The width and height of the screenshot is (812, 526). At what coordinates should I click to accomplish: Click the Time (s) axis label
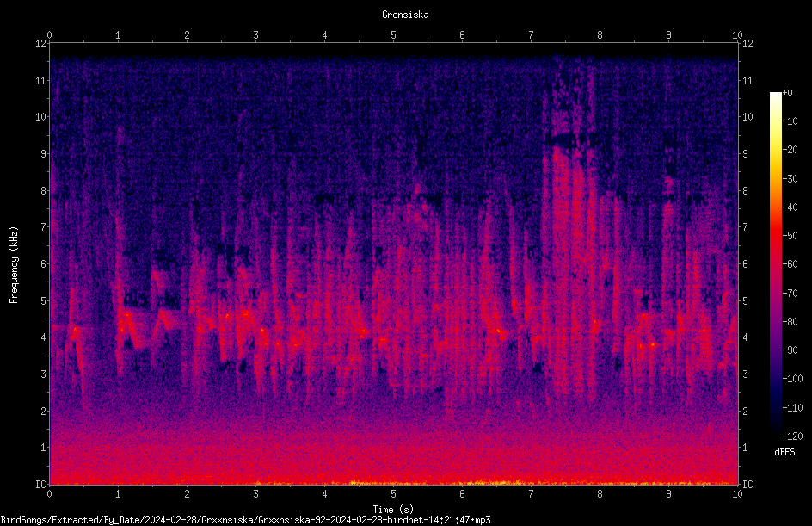point(393,510)
